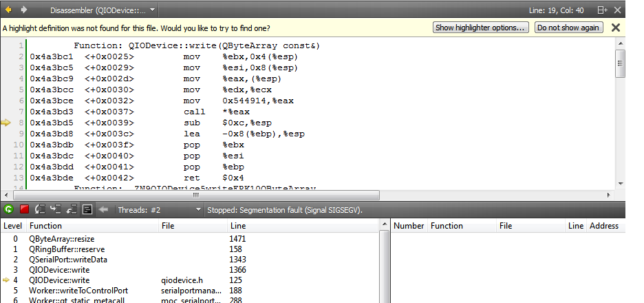The width and height of the screenshot is (644, 303).
Task: Click address 0x4a3bc1 on line 2
Action: tap(52, 56)
